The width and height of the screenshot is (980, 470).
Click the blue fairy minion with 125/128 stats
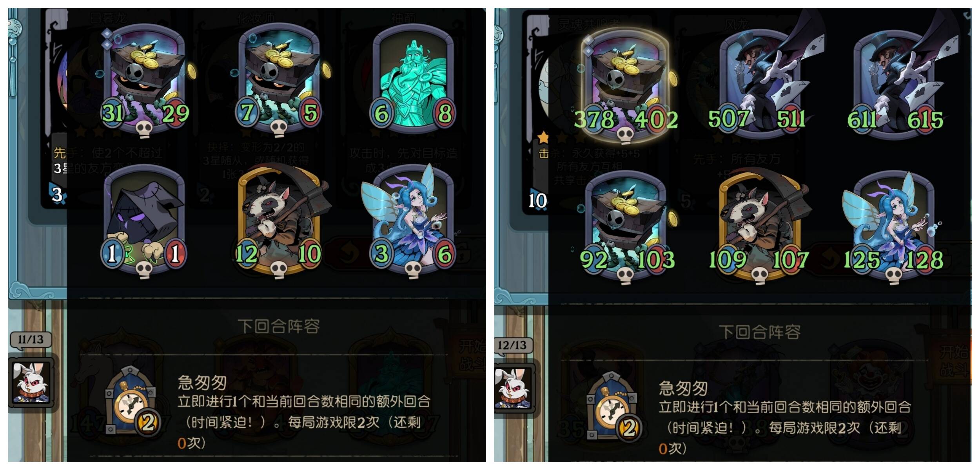894,227
